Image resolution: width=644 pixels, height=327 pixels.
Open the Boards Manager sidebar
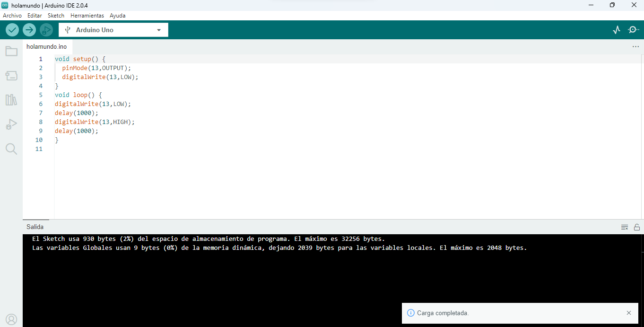coord(11,76)
